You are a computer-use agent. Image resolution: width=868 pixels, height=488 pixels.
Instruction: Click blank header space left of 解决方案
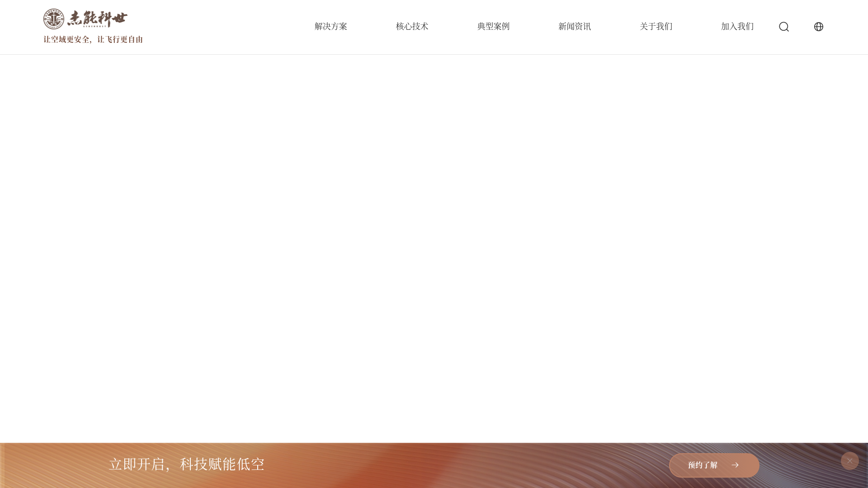click(x=226, y=27)
